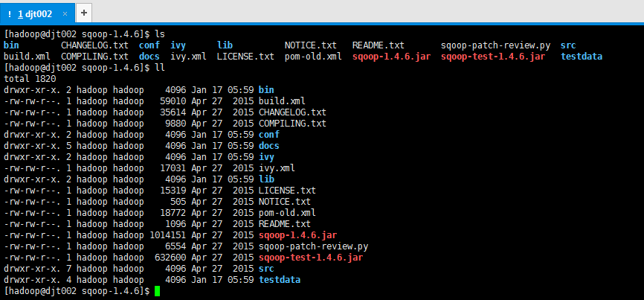Click the "bin" name in the ll listing
Viewport: 644px width, 300px height.
(266, 89)
